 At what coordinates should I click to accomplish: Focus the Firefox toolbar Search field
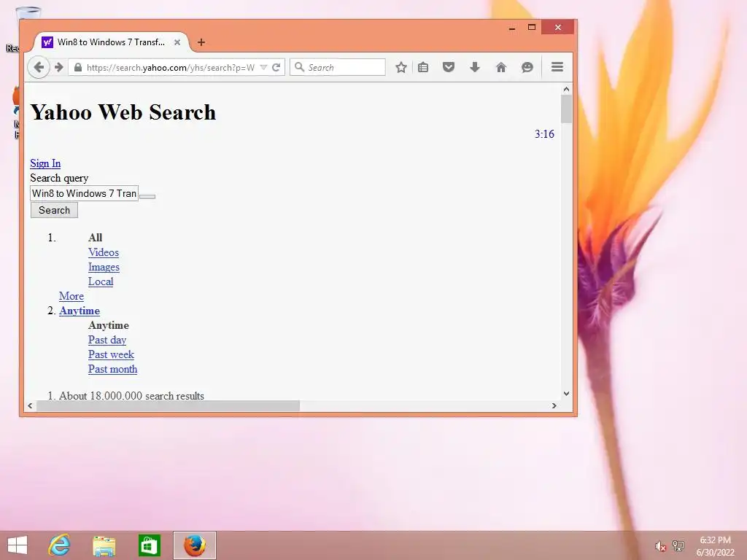tap(337, 67)
